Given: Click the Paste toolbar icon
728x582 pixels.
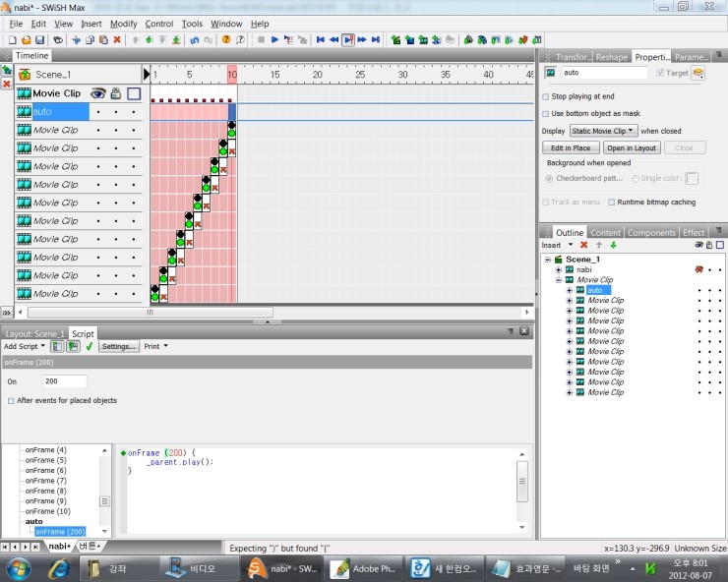Looking at the screenshot, I should 103,40.
